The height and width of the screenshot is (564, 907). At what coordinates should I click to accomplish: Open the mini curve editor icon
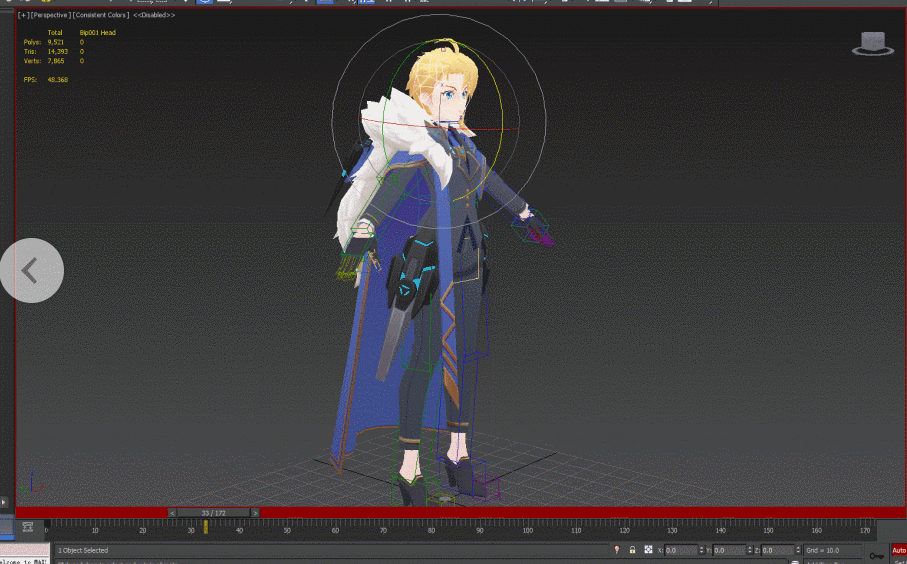coord(28,527)
